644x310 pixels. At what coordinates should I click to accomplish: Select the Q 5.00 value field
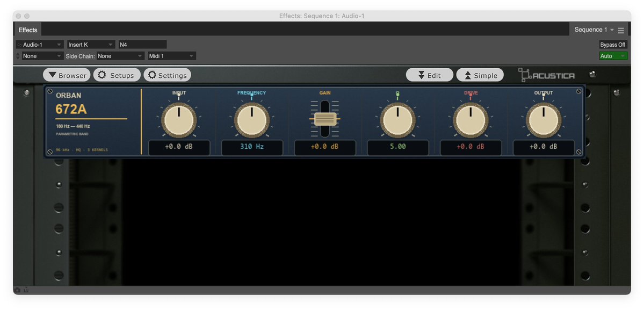[x=398, y=147]
